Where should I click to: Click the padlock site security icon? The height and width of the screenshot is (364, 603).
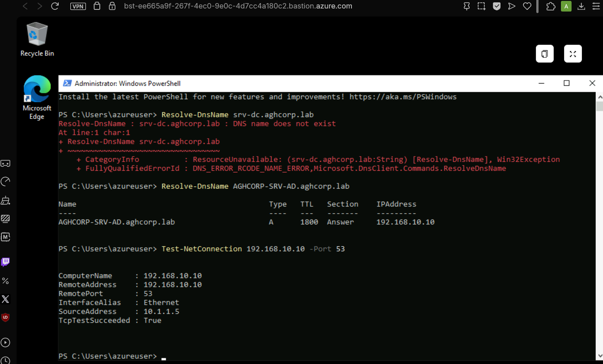[x=112, y=6]
